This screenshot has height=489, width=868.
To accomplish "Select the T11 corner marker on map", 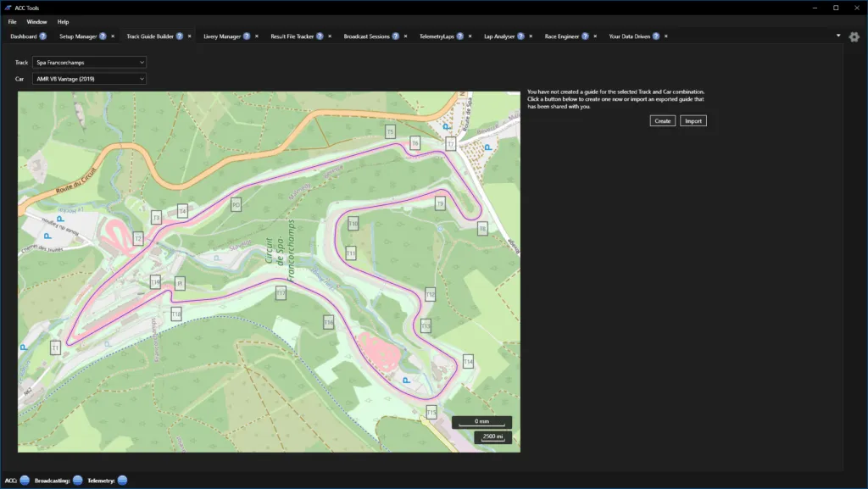I will coord(351,253).
